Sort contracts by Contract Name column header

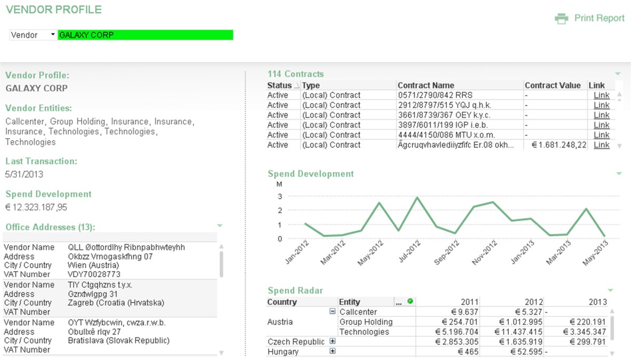pos(426,85)
